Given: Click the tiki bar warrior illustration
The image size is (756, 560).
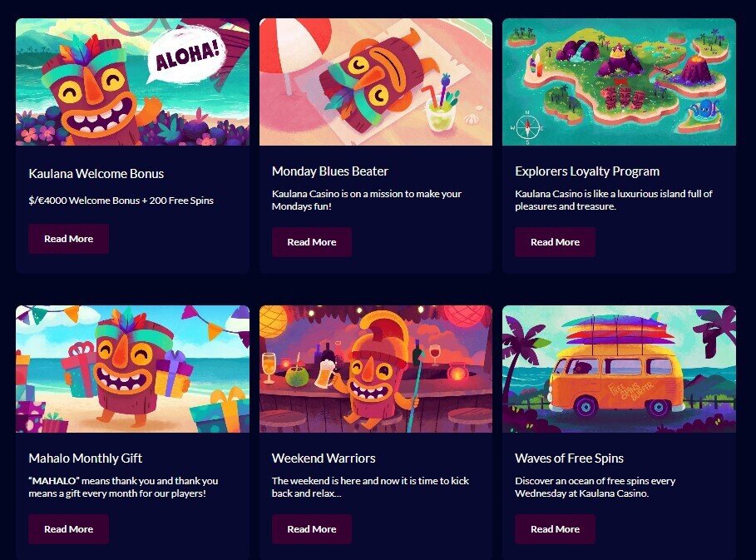Looking at the screenshot, I should [x=376, y=369].
